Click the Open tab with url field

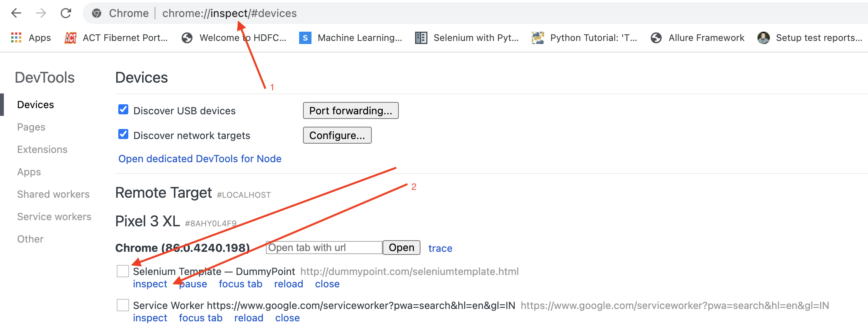pyautogui.click(x=324, y=248)
